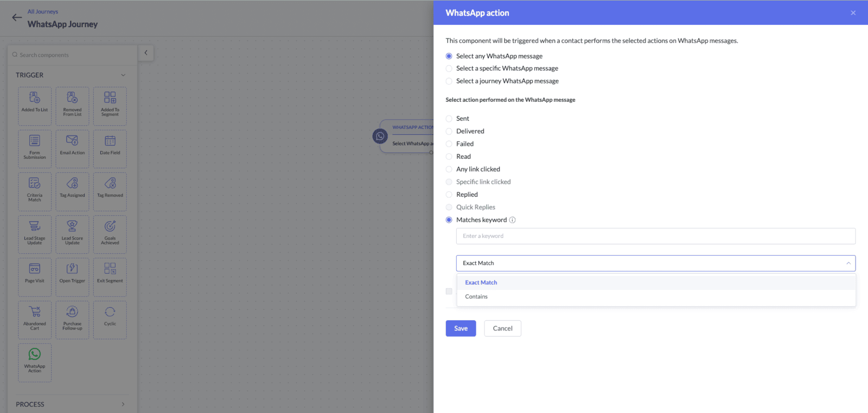Screen dimensions: 868x413
Task: Select the Lead Score Update trigger
Action: (x=72, y=235)
